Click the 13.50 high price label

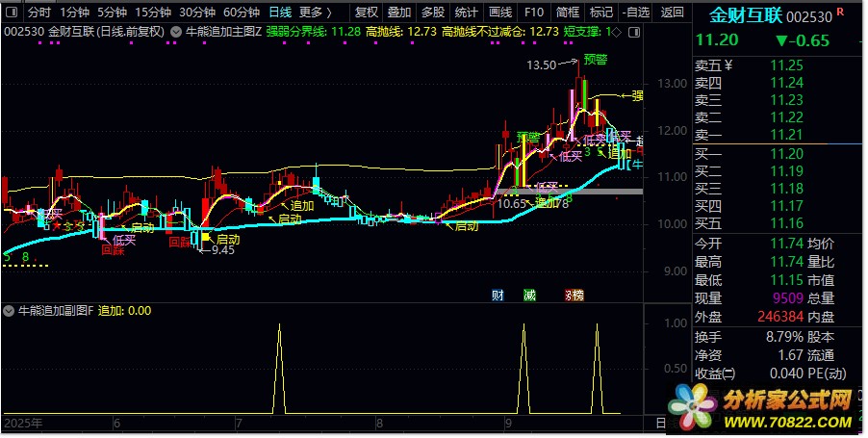point(541,65)
